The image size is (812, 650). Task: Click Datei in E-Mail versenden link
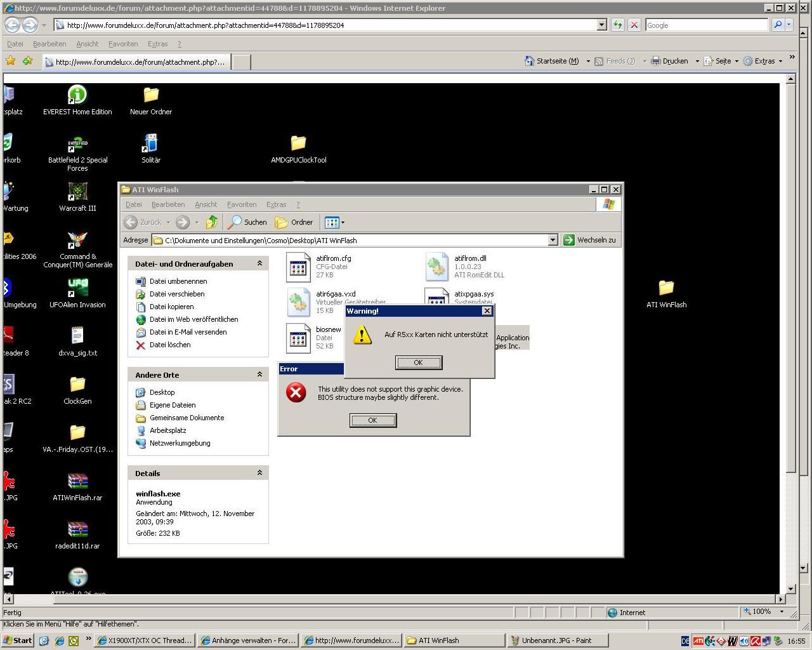(188, 332)
